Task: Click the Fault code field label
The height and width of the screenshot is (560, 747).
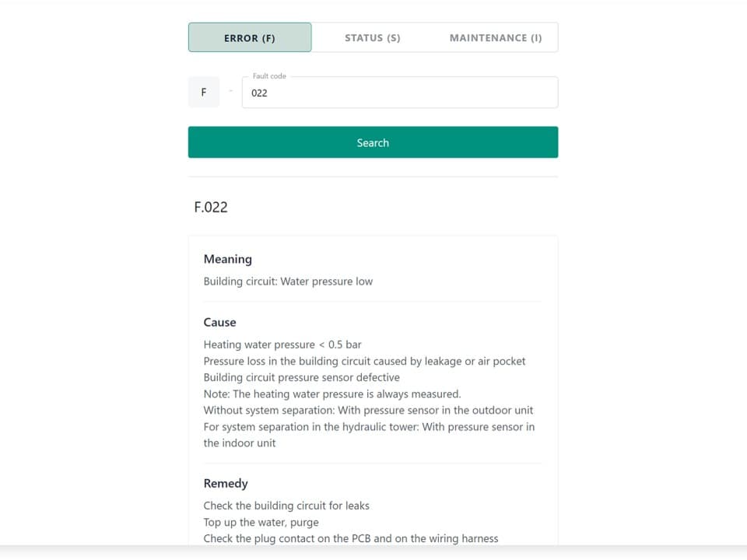Action: coord(268,75)
